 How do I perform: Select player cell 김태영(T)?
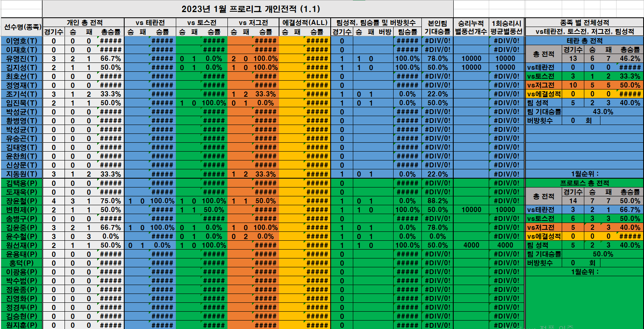tap(22, 147)
